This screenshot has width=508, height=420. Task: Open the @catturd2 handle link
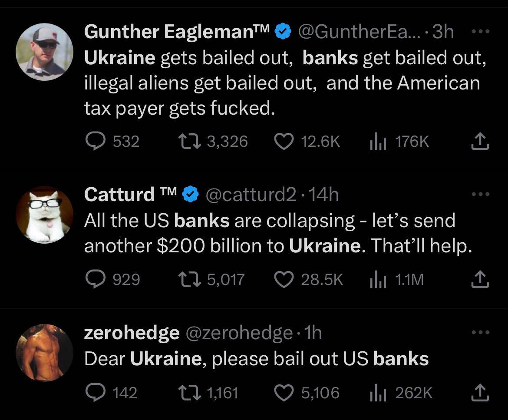(251, 195)
